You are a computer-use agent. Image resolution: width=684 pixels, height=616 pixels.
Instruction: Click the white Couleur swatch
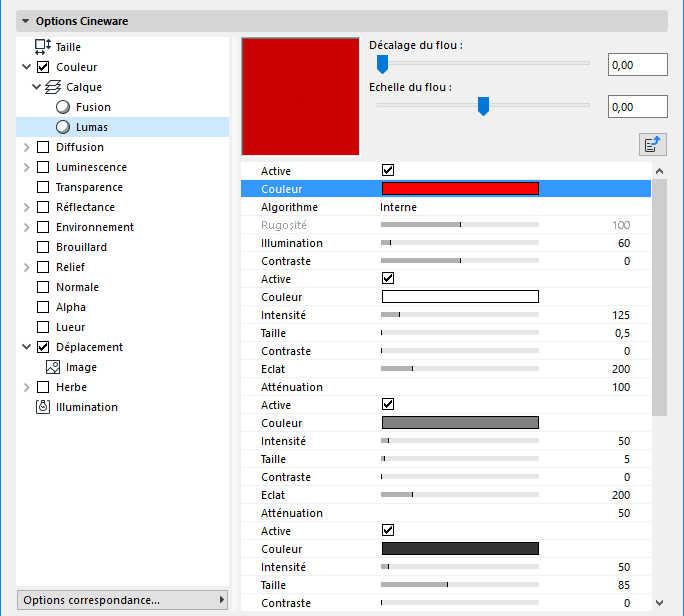click(460, 297)
